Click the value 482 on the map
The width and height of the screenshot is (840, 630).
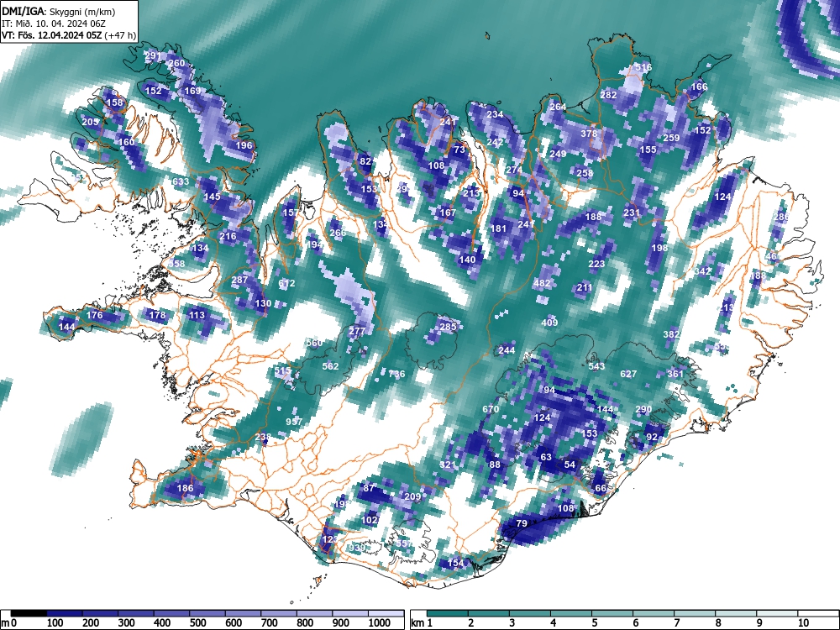pos(542,283)
